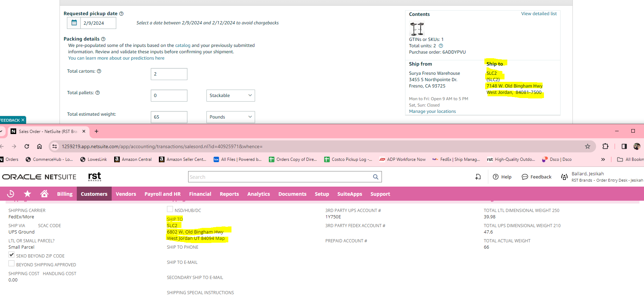Open NetSuite Shortcuts star icon
Image resolution: width=644 pixels, height=303 pixels.
point(27,194)
